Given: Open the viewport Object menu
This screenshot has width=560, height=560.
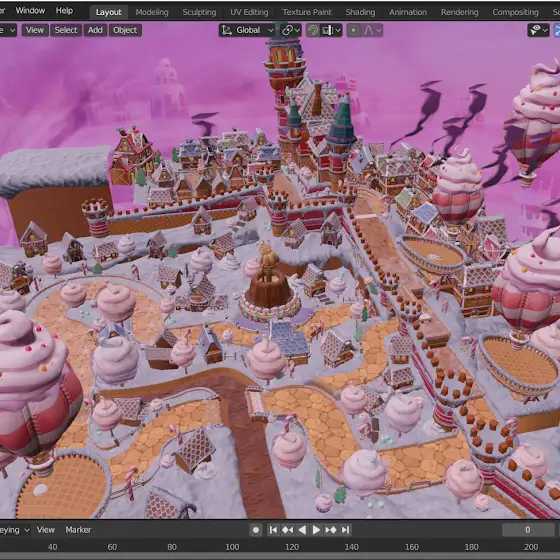Looking at the screenshot, I should 125,30.
